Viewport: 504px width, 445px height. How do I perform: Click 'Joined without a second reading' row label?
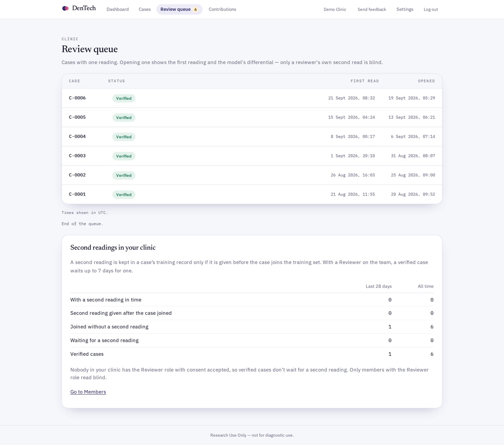click(x=109, y=327)
